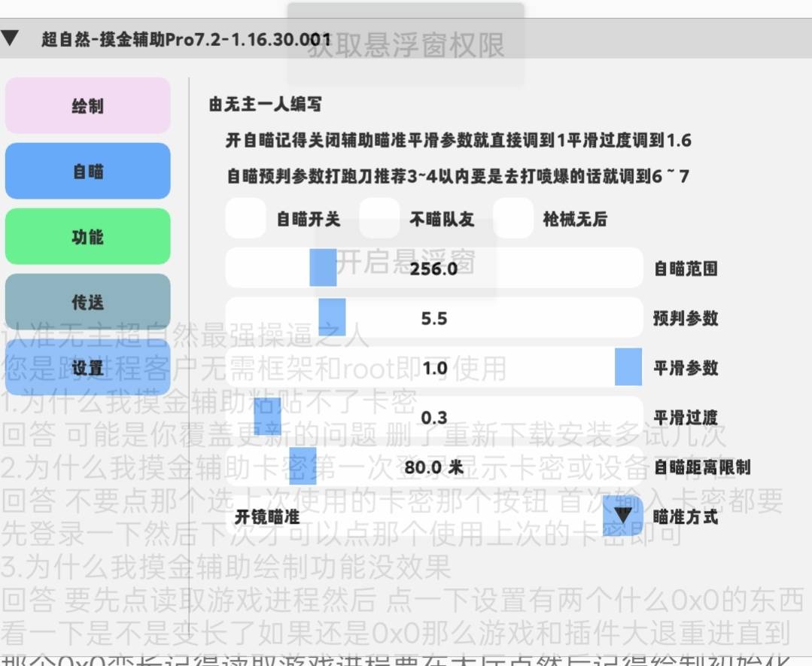Image resolution: width=812 pixels, height=666 pixels.
Task: Toggle the 不瞄队友 checkbox
Action: coord(379,219)
